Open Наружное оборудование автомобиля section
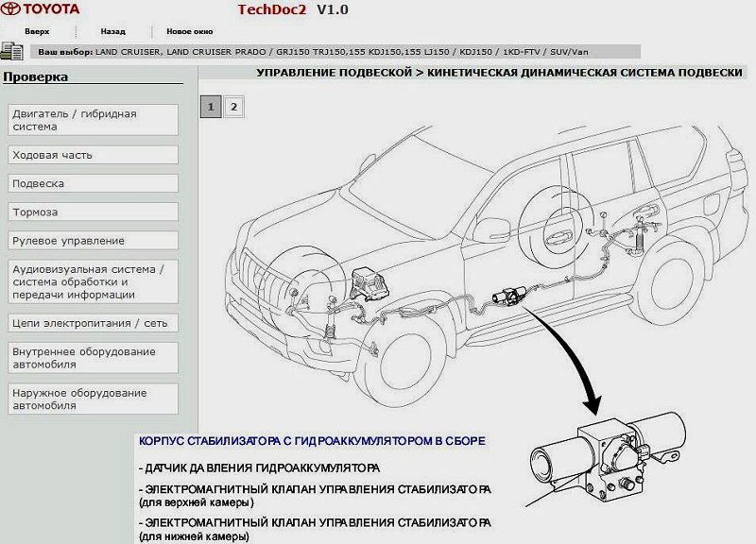 click(93, 399)
